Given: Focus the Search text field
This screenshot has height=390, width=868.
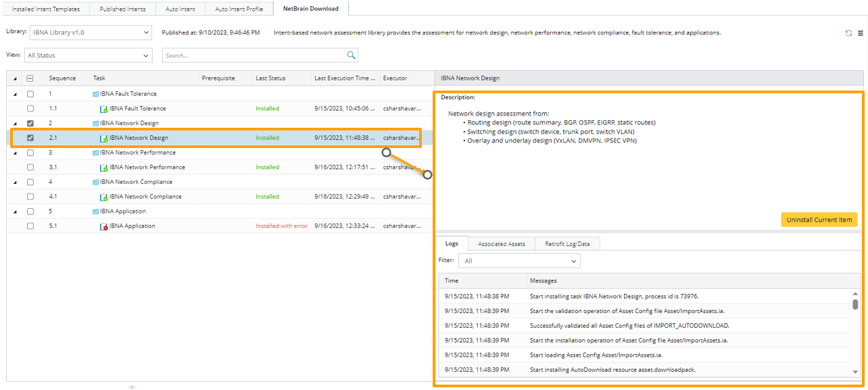Looking at the screenshot, I should pos(255,55).
